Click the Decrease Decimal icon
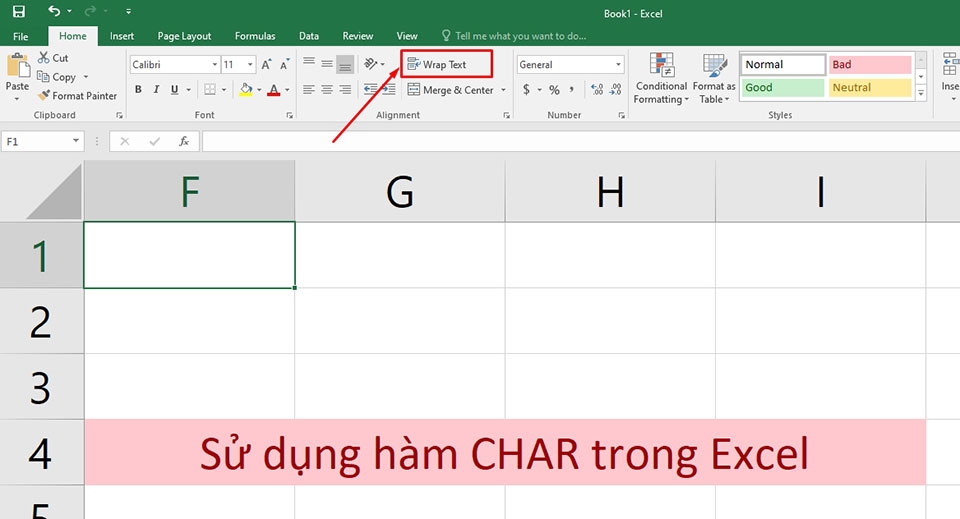 pyautogui.click(x=615, y=90)
